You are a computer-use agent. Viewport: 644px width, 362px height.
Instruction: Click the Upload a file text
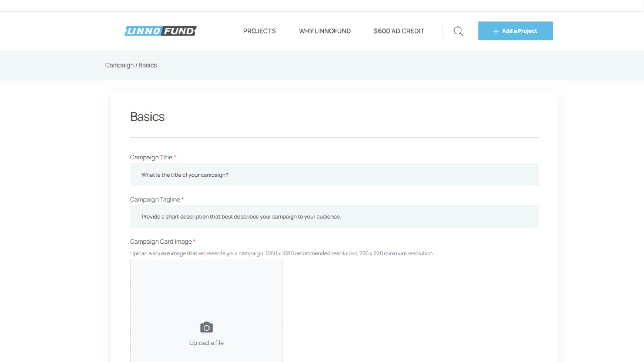(206, 343)
